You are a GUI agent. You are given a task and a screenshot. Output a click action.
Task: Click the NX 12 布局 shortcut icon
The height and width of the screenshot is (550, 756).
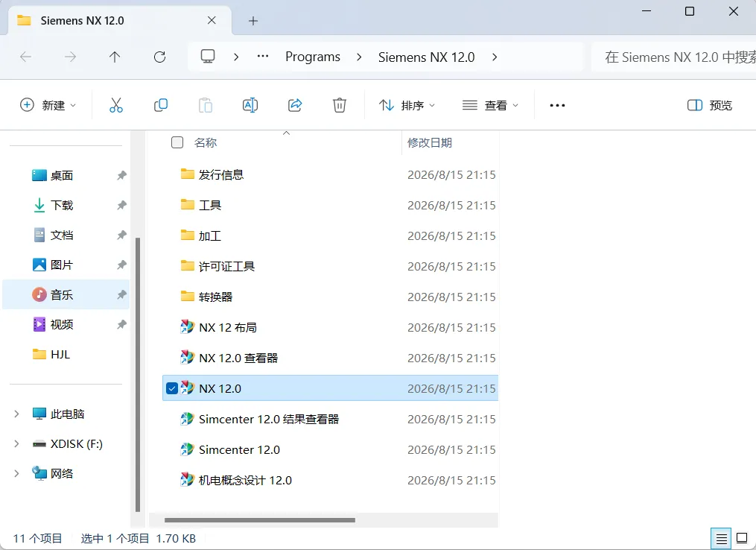(x=187, y=327)
